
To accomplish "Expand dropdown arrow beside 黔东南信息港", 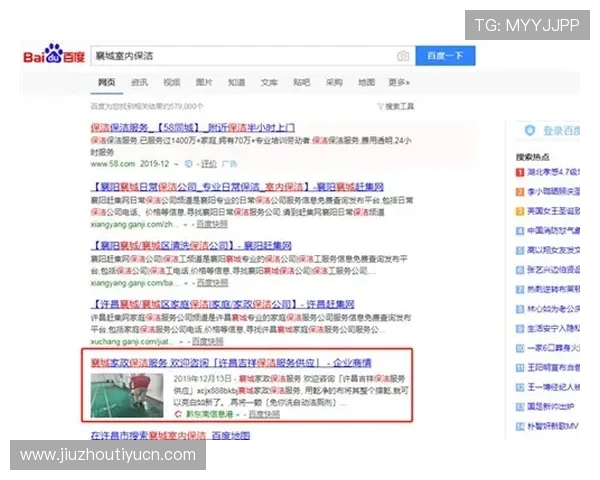I will [238, 415].
